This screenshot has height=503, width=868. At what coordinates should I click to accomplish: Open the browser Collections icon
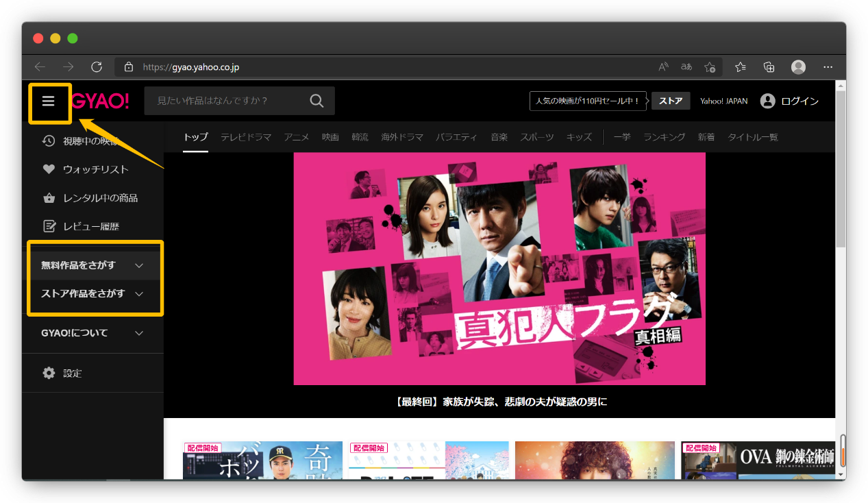(769, 67)
